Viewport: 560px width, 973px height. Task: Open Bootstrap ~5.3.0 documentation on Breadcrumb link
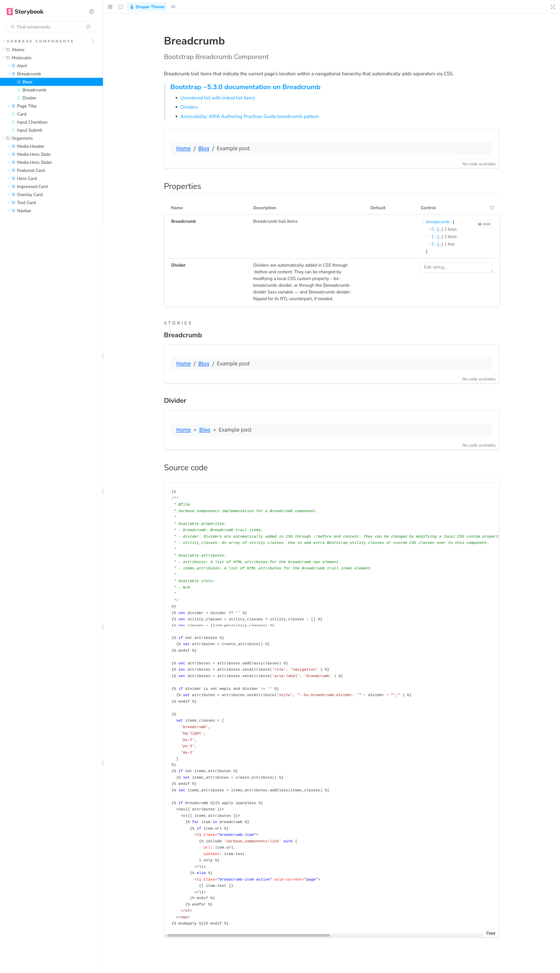[245, 87]
